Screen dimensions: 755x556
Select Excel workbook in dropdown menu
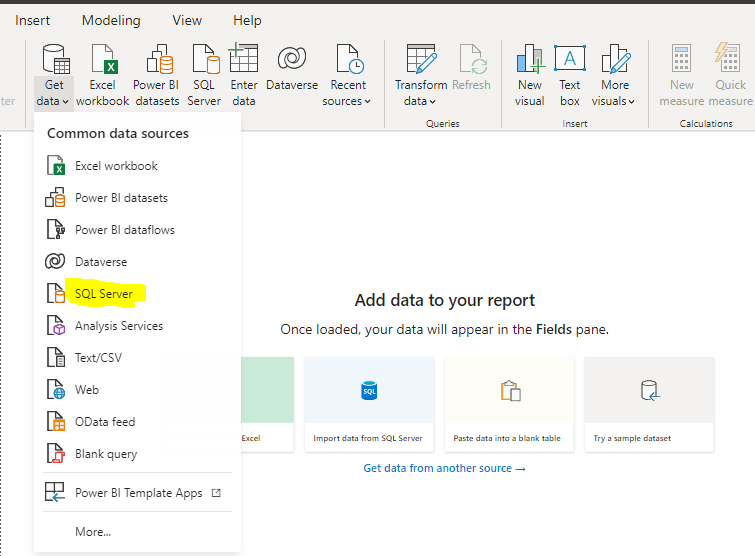tap(137, 166)
